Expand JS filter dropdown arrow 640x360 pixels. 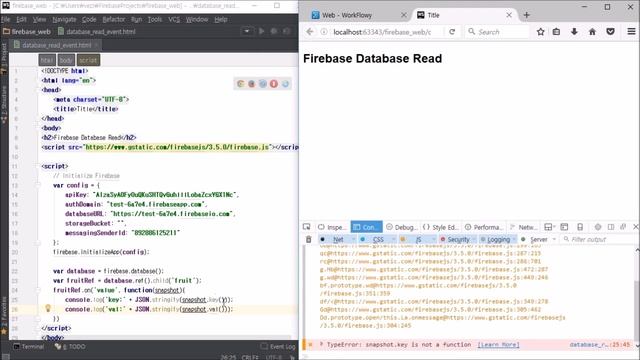[x=433, y=239]
